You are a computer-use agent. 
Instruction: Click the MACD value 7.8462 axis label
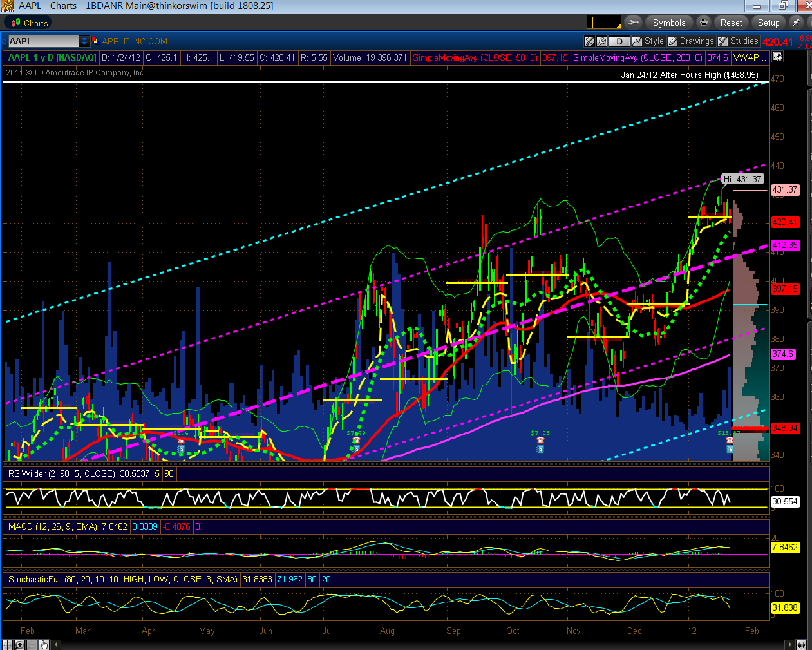coord(785,548)
